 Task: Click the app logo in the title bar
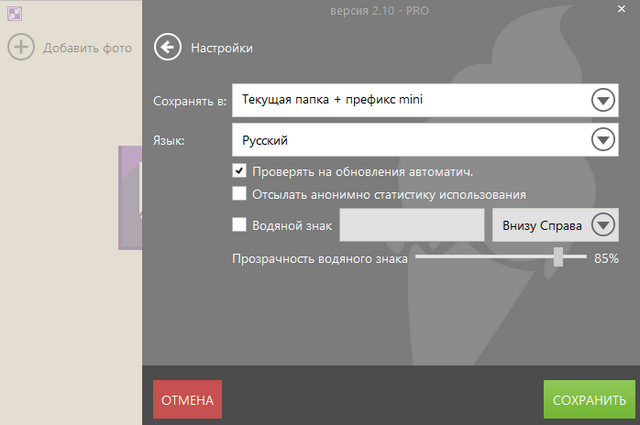coord(14,14)
